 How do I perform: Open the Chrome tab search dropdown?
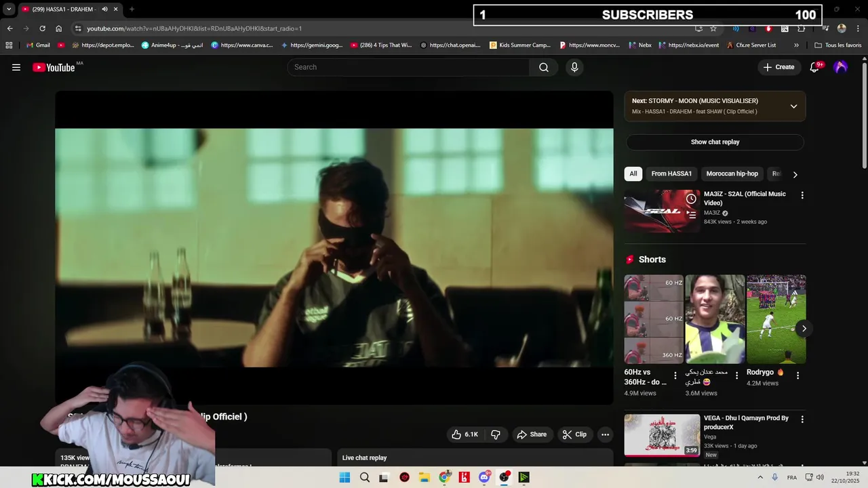click(x=9, y=9)
